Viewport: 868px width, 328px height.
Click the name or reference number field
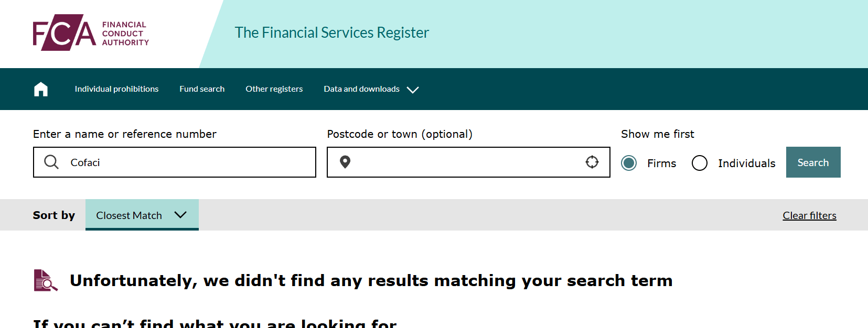(x=175, y=162)
